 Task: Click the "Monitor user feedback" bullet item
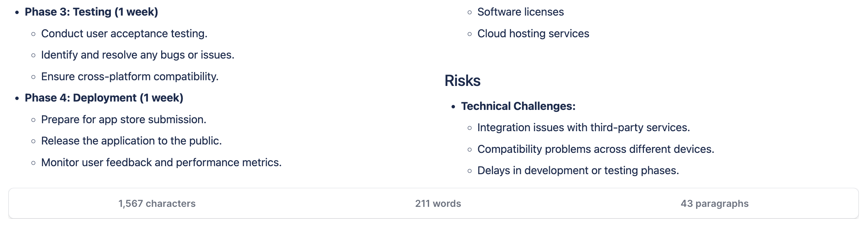161,162
